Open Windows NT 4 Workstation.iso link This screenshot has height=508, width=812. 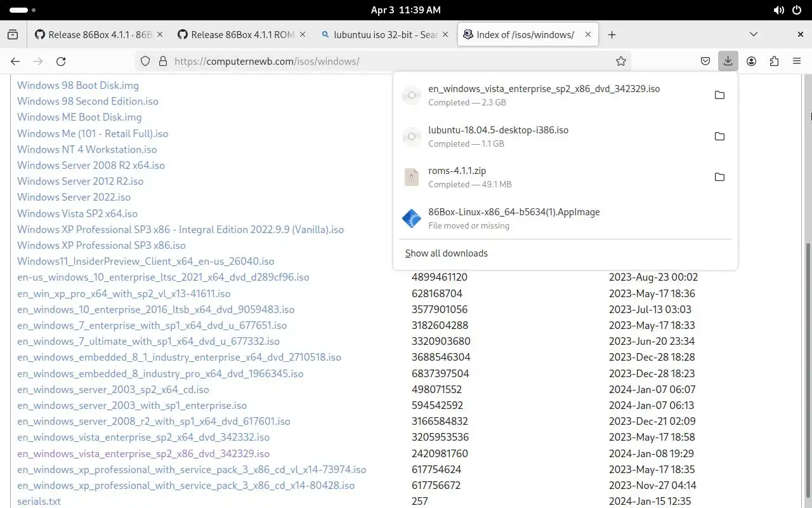(87, 149)
